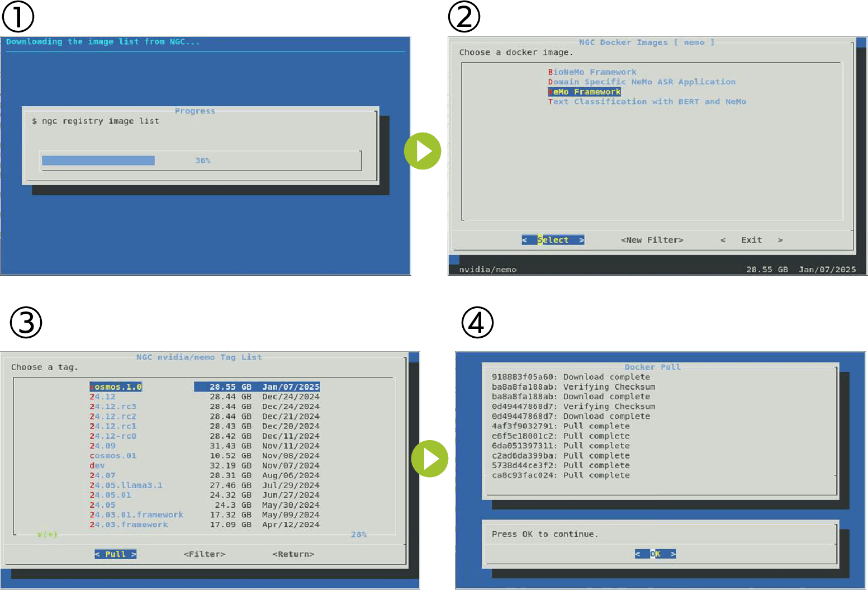Select the 24.12.rc2 tag
The image size is (868, 590).
click(205, 416)
